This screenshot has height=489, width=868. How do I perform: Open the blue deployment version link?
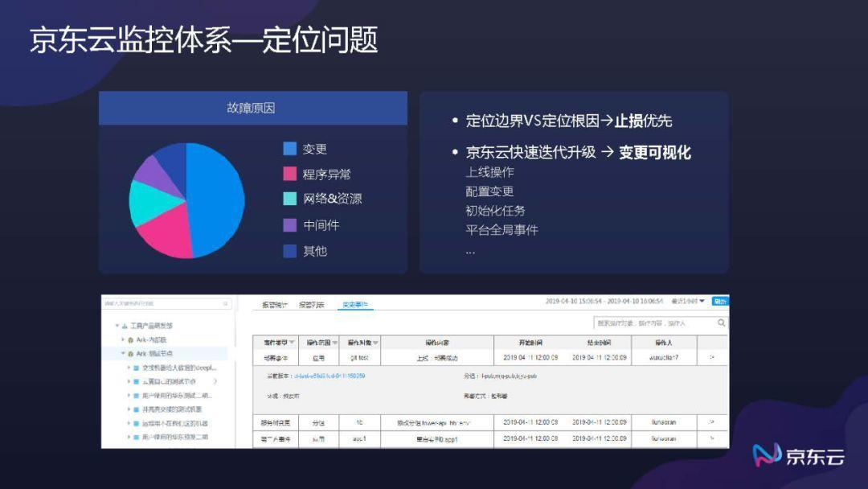point(330,376)
